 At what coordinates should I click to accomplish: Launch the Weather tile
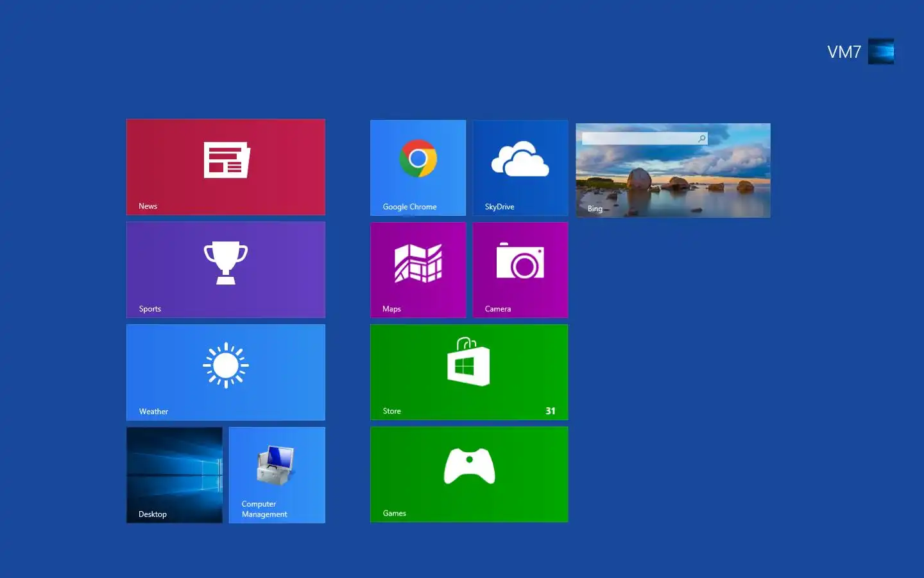[226, 372]
